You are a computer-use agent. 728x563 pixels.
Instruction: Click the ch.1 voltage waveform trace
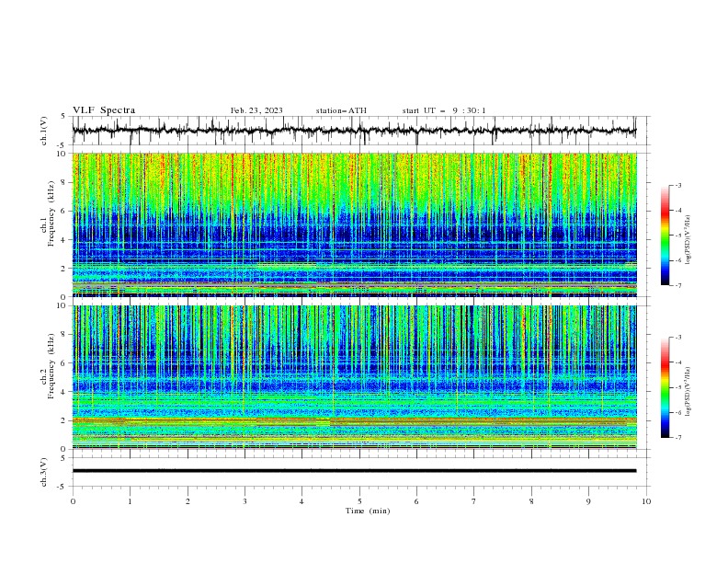(x=354, y=131)
